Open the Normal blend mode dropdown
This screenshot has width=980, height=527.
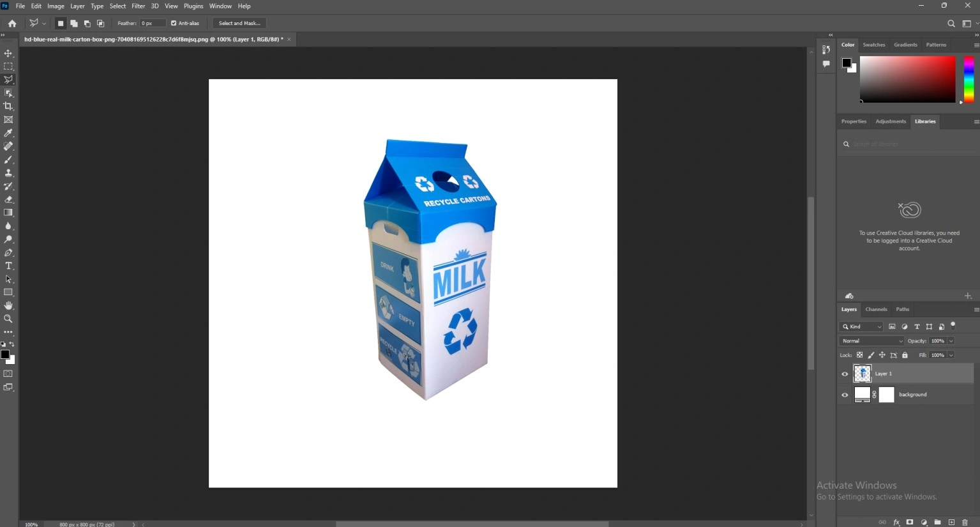click(x=871, y=341)
